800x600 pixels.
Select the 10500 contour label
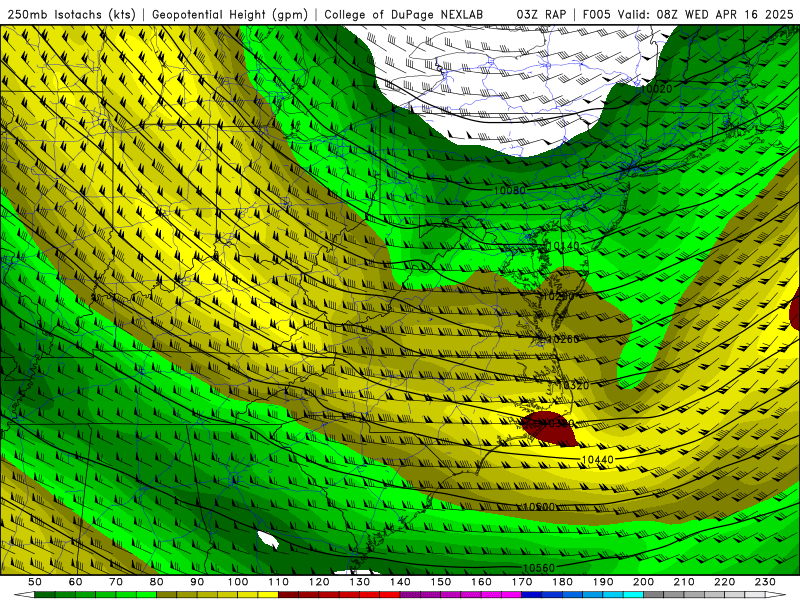539,507
